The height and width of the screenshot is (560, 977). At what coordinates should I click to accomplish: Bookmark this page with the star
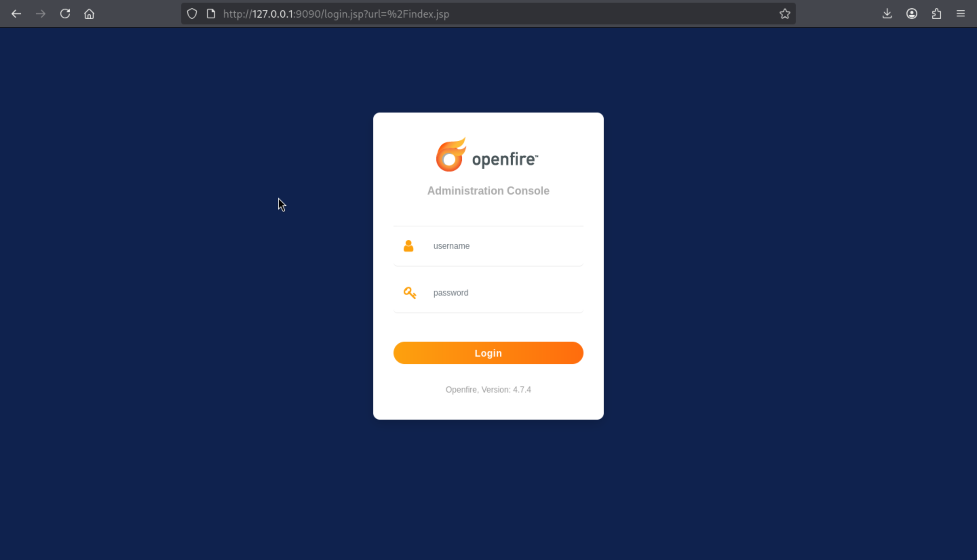pos(785,14)
